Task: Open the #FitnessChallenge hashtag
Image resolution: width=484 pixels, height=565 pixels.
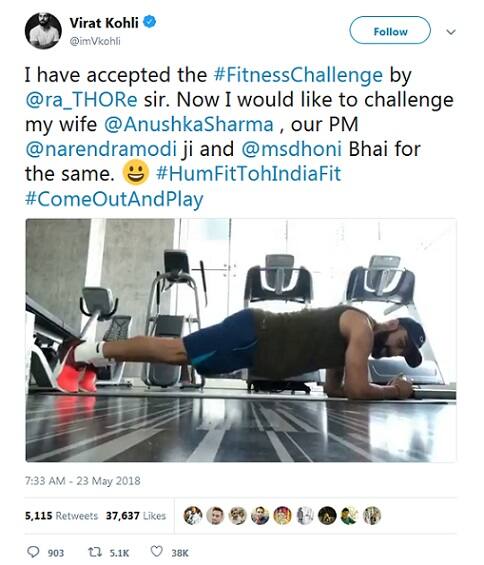Action: point(298,75)
